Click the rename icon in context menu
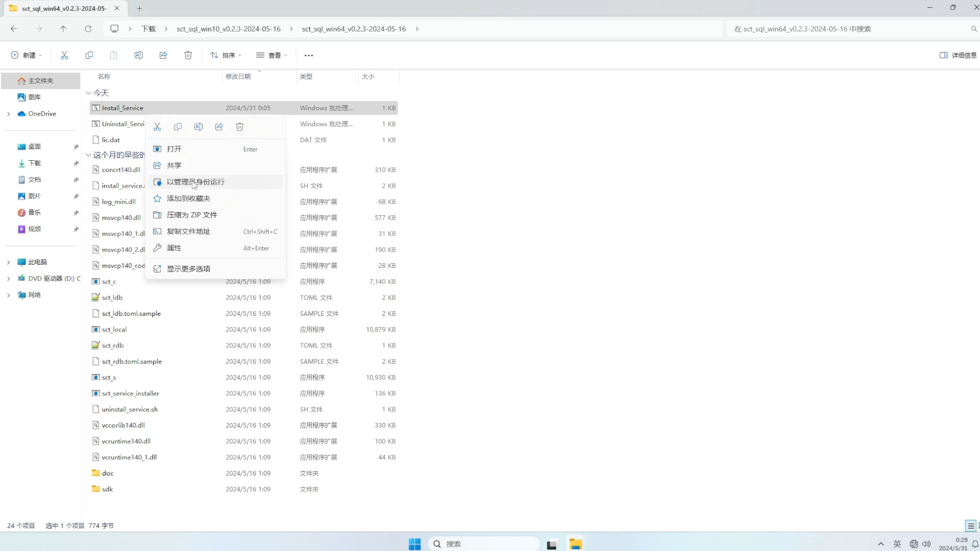This screenshot has width=980, height=551. tap(199, 127)
